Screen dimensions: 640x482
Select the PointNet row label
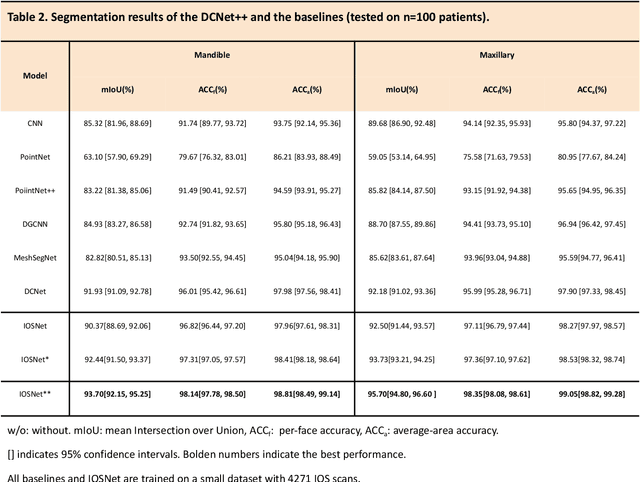(x=34, y=156)
